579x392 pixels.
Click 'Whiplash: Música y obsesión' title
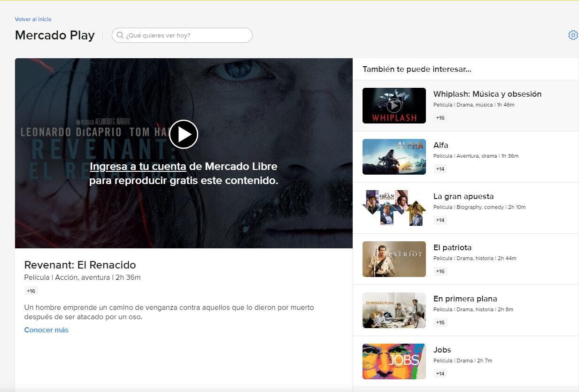[487, 94]
